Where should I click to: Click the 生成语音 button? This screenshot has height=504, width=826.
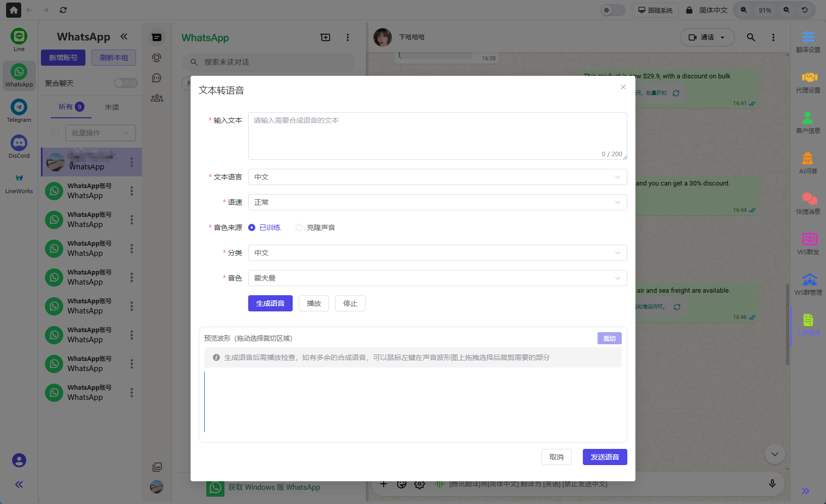coord(270,303)
